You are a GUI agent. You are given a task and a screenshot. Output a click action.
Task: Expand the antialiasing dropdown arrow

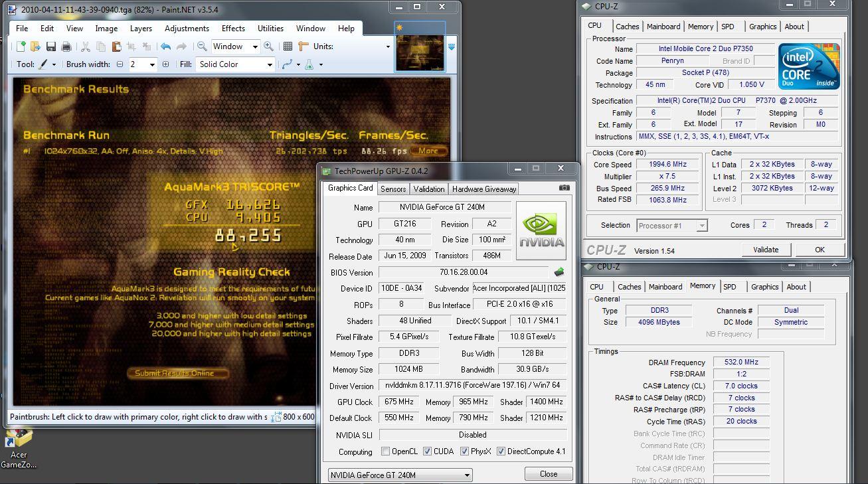point(298,64)
